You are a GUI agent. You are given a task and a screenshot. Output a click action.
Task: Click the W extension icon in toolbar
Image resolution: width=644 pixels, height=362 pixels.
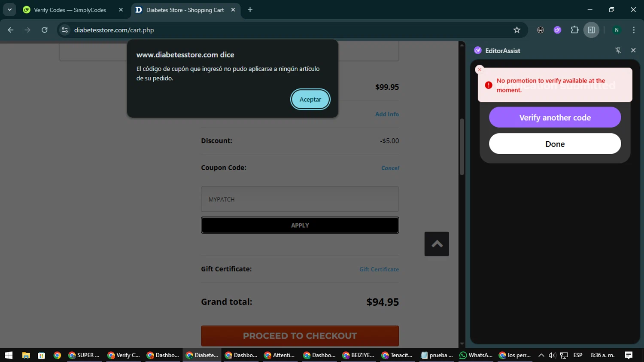coord(540,30)
